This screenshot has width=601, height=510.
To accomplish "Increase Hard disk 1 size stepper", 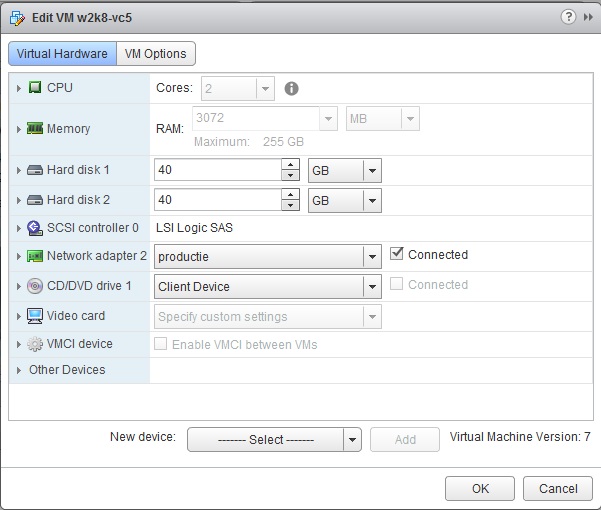I will coord(290,164).
